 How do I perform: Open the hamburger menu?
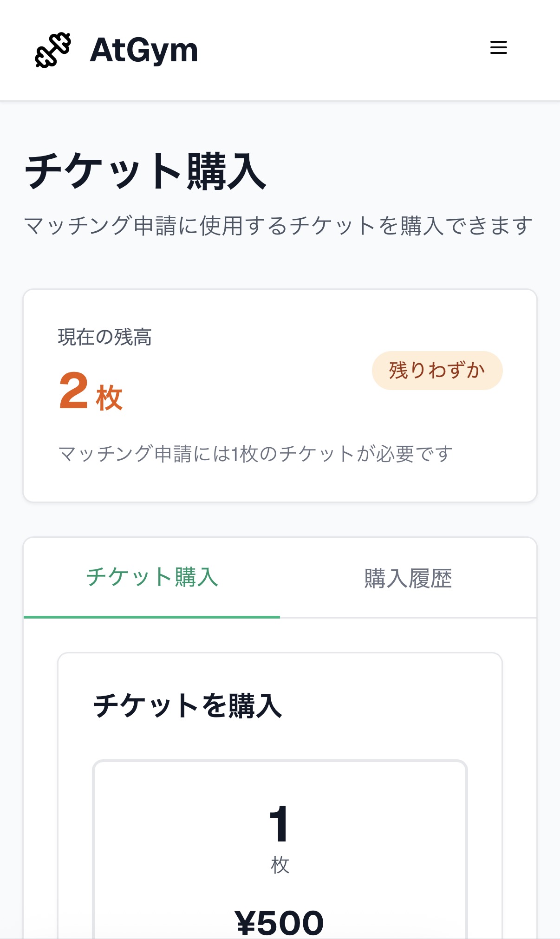pos(498,47)
